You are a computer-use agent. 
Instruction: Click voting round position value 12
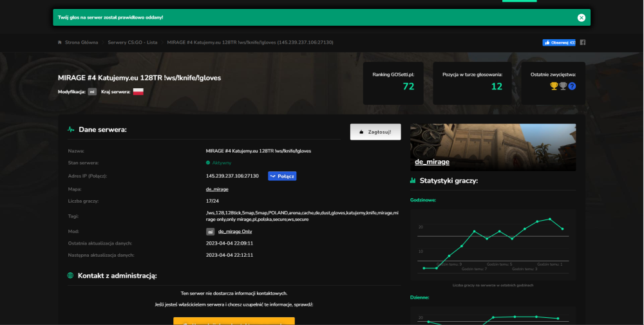pos(497,86)
